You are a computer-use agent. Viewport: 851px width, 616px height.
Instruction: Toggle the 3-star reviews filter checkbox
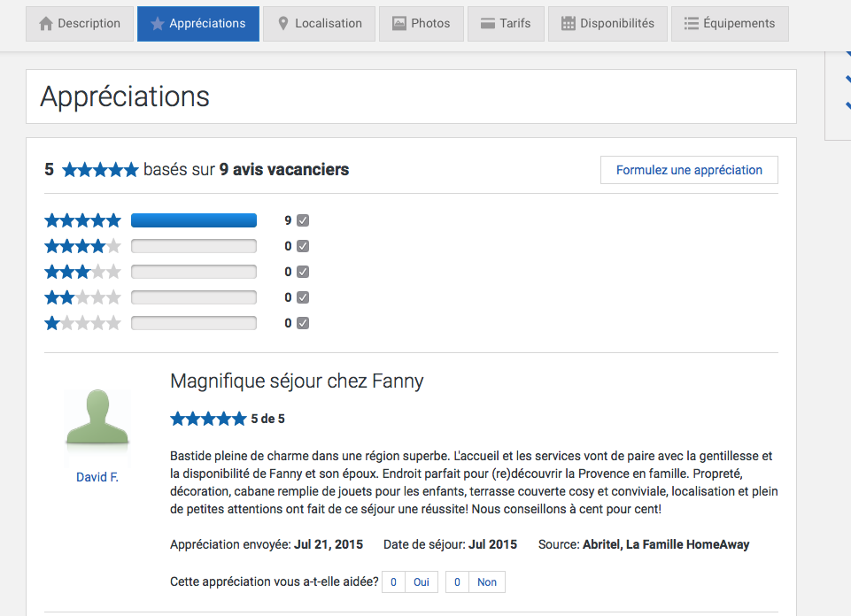[303, 272]
